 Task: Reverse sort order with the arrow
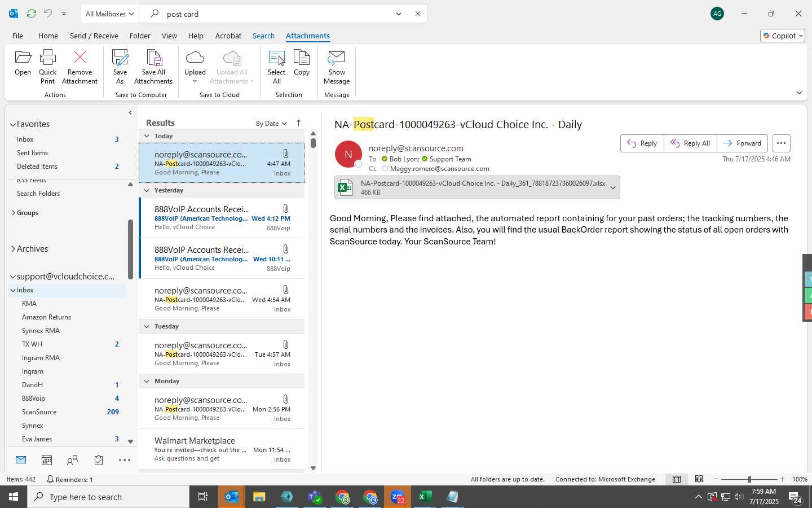pyautogui.click(x=298, y=123)
